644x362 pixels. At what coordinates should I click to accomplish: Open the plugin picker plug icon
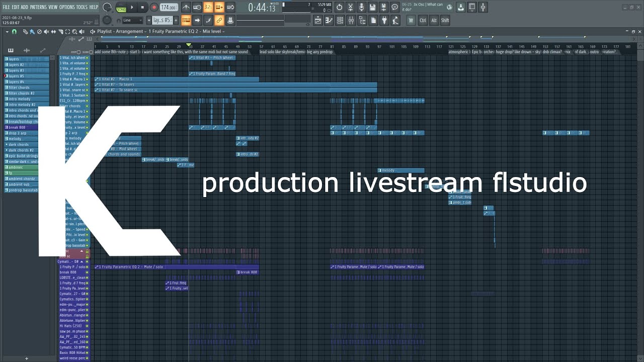coord(384,20)
